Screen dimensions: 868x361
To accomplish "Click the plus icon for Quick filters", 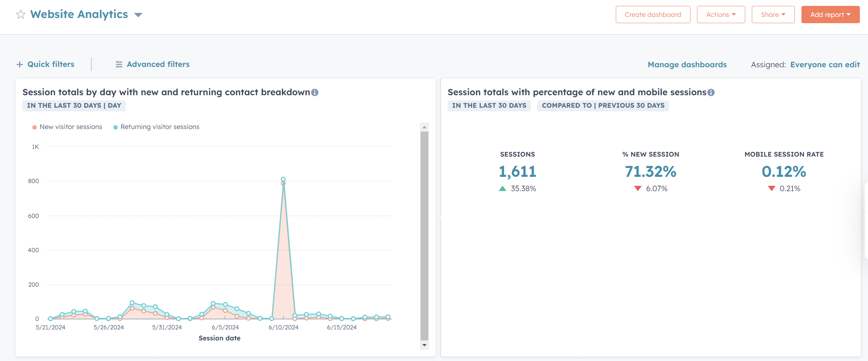I will [19, 64].
